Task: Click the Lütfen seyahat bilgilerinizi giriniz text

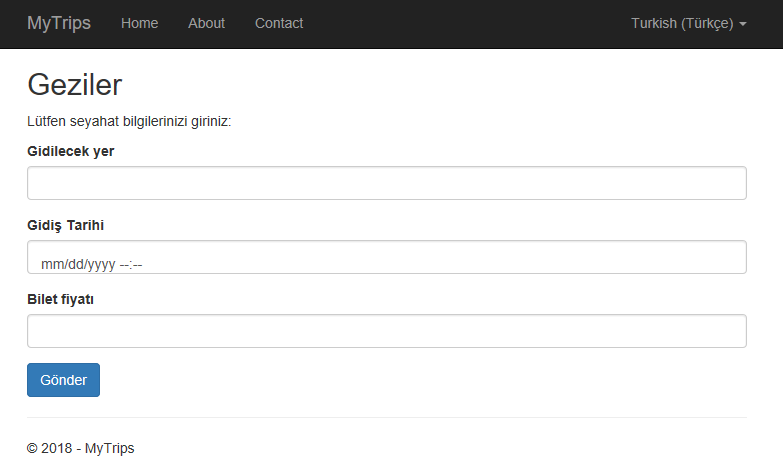Action: click(x=129, y=122)
